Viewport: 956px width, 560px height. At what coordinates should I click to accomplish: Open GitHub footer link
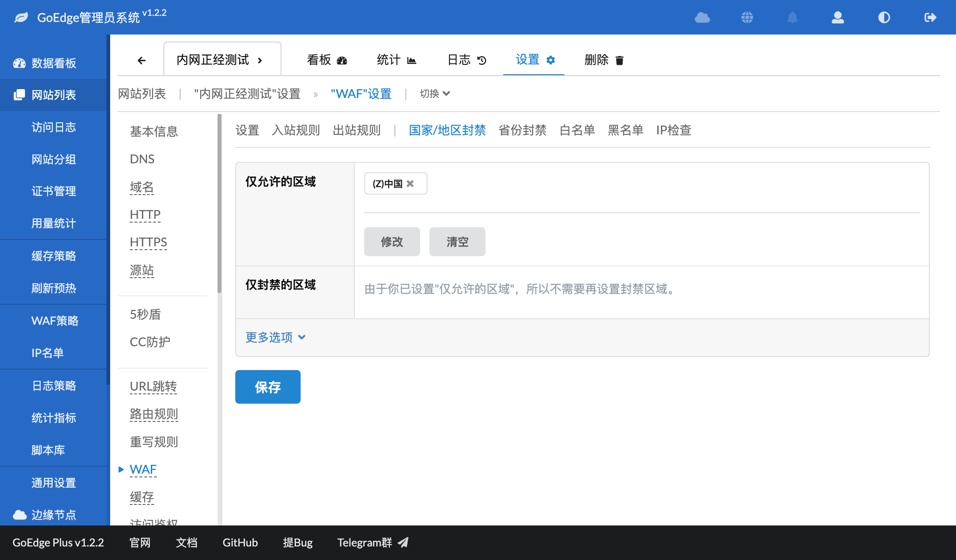(240, 542)
